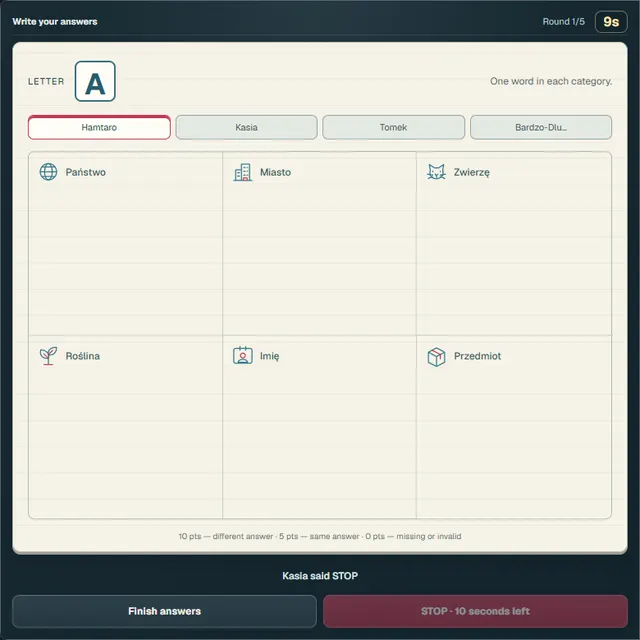Image resolution: width=640 pixels, height=640 pixels.
Task: Click the letter A tile
Action: pos(95,81)
